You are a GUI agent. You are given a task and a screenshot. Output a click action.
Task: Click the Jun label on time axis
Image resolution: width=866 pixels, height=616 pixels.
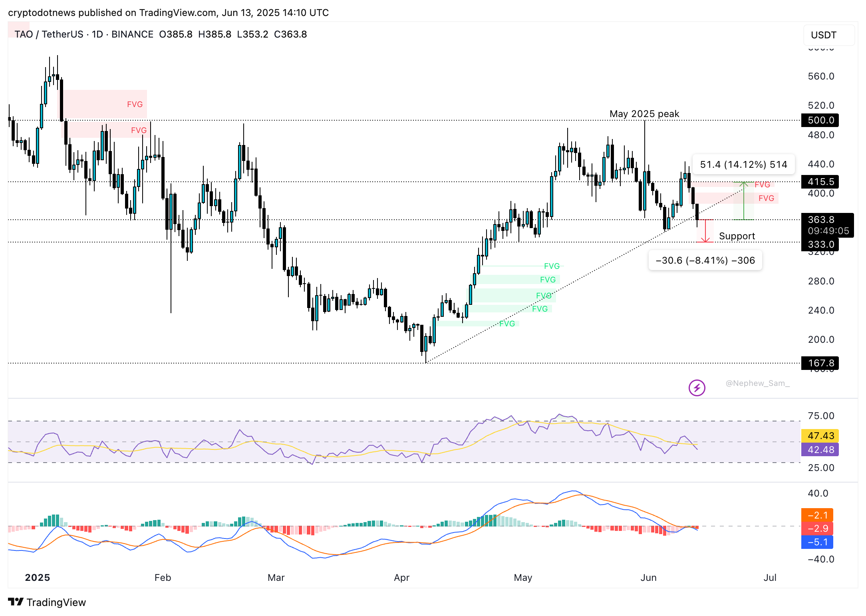pyautogui.click(x=648, y=578)
